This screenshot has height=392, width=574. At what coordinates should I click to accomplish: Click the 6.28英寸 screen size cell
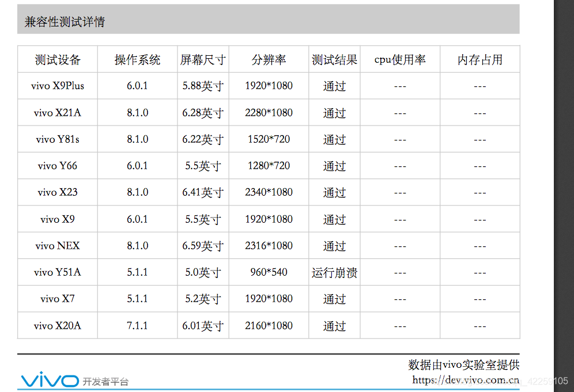tap(203, 113)
